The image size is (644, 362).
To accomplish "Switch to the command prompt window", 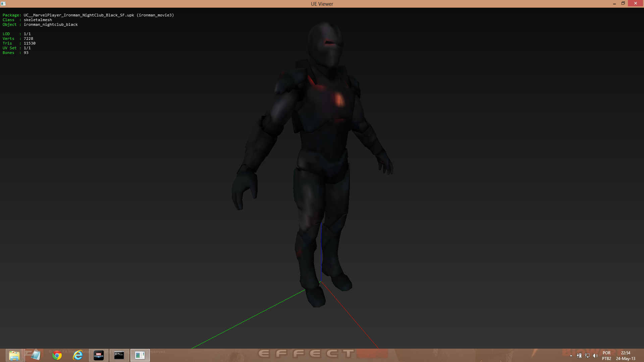I will [119, 355].
